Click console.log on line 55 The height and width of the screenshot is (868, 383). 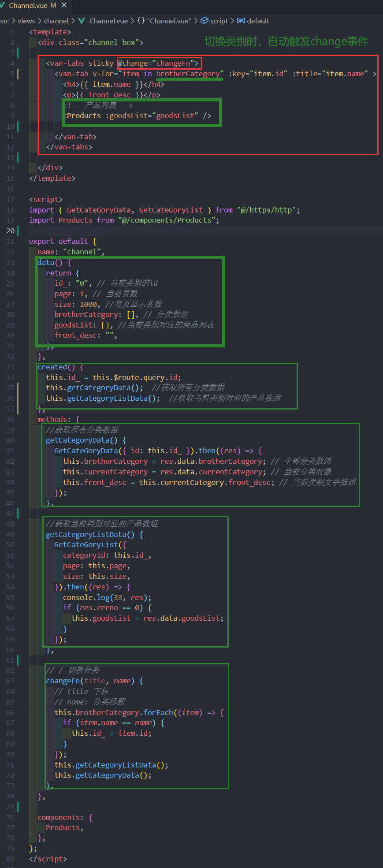point(86,597)
